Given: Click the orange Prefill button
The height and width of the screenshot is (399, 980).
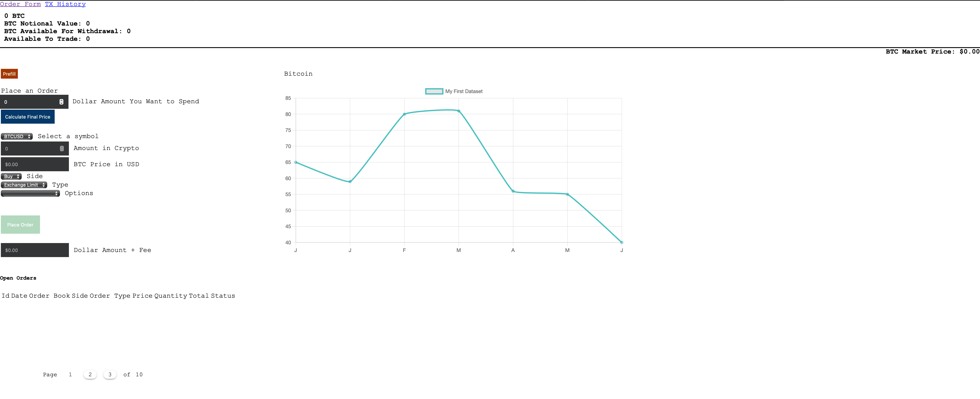Looking at the screenshot, I should click(x=9, y=74).
